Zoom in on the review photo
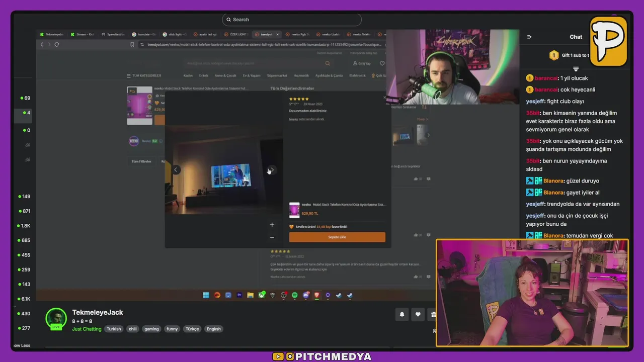644x362 pixels. 272,225
